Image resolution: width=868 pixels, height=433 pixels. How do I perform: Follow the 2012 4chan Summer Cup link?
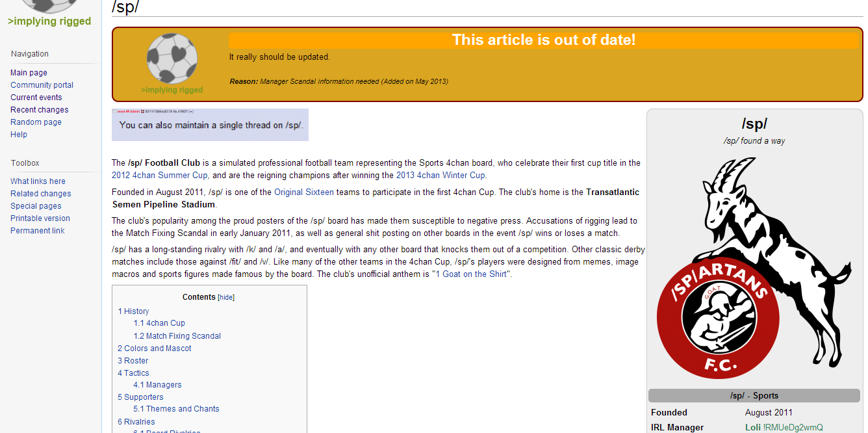coord(160,175)
